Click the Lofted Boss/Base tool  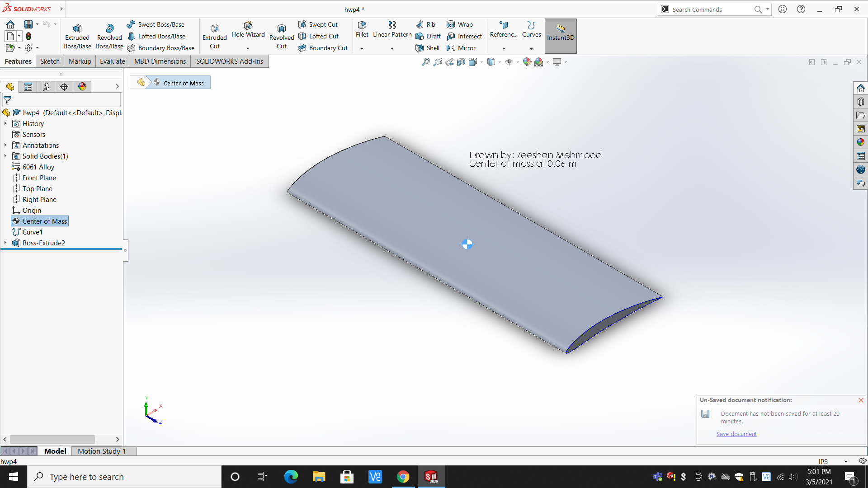(x=156, y=36)
